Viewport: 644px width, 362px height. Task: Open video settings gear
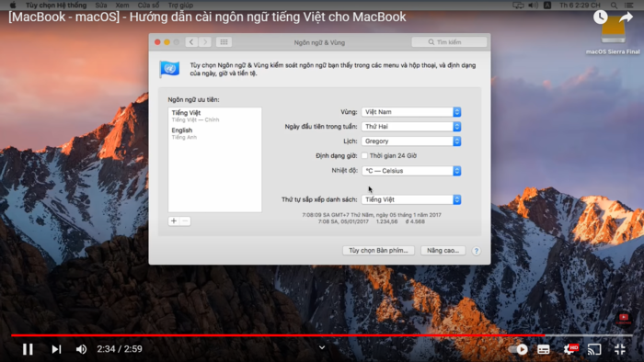click(x=570, y=349)
